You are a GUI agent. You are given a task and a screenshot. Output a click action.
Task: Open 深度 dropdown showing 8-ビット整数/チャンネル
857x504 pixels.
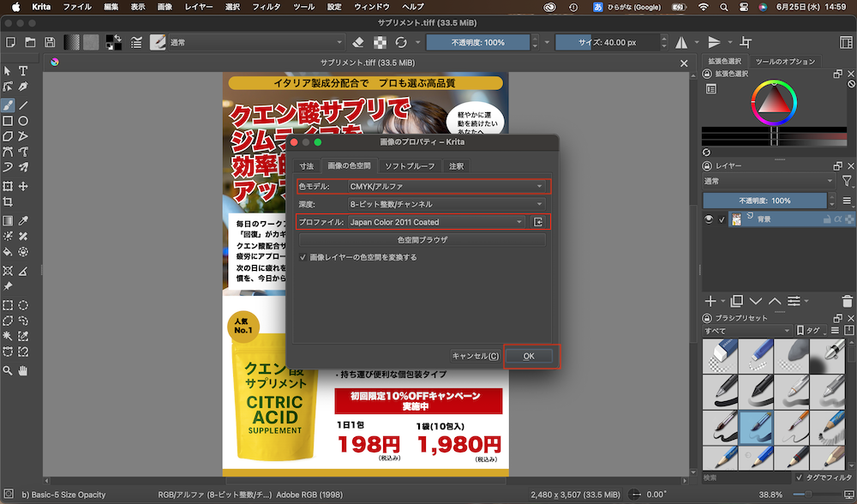tap(446, 204)
